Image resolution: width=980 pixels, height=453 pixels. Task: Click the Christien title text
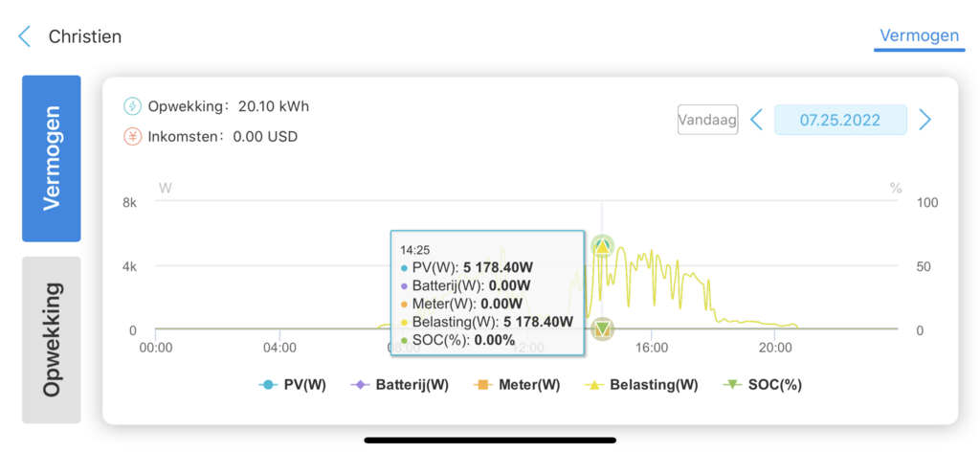(x=85, y=36)
